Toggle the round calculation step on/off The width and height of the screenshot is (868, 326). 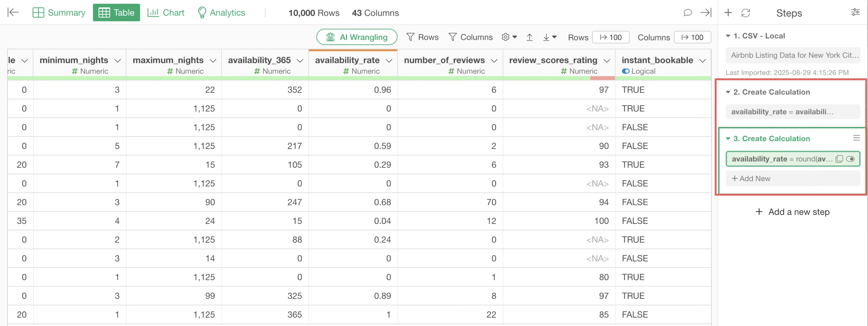[850, 159]
